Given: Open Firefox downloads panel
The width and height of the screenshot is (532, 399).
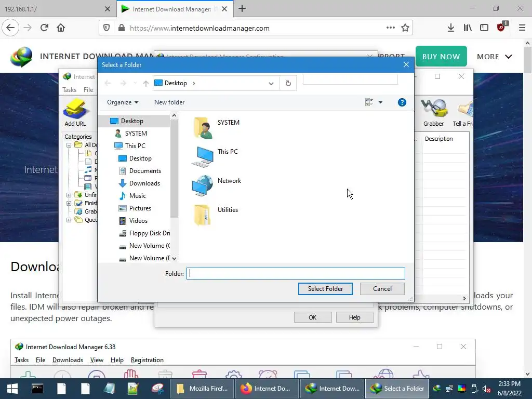Looking at the screenshot, I should (x=450, y=28).
